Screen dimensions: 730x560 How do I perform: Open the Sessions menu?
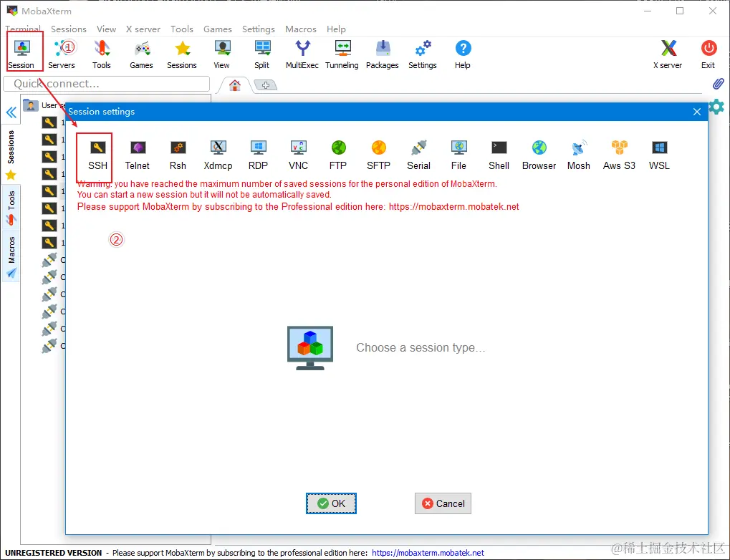pos(69,29)
